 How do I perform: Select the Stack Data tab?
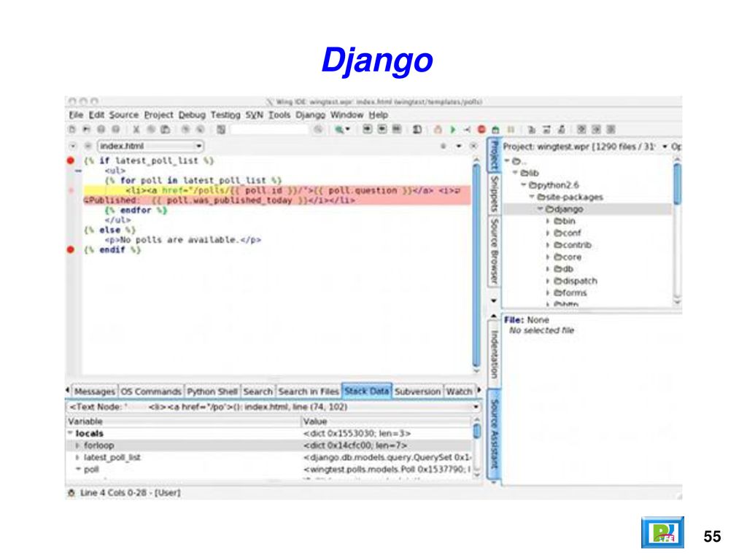(367, 391)
